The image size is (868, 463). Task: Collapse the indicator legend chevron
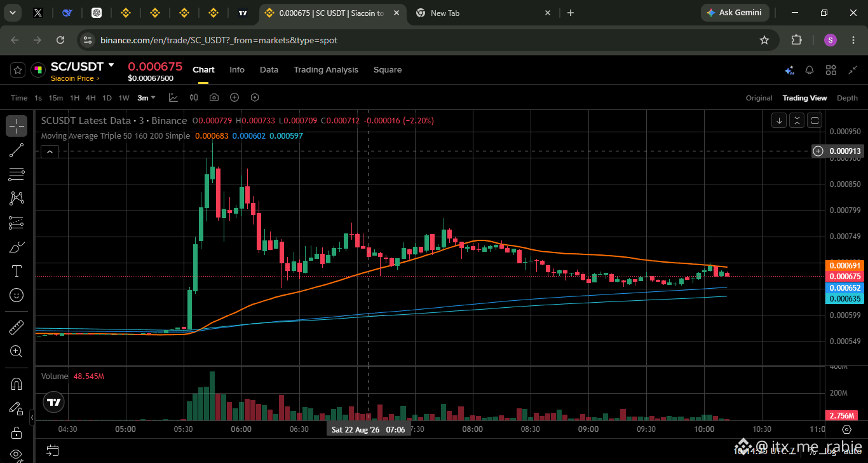(50, 151)
